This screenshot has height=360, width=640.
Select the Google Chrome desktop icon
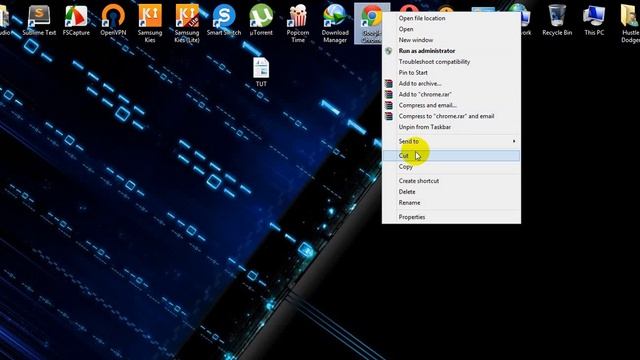pos(371,23)
